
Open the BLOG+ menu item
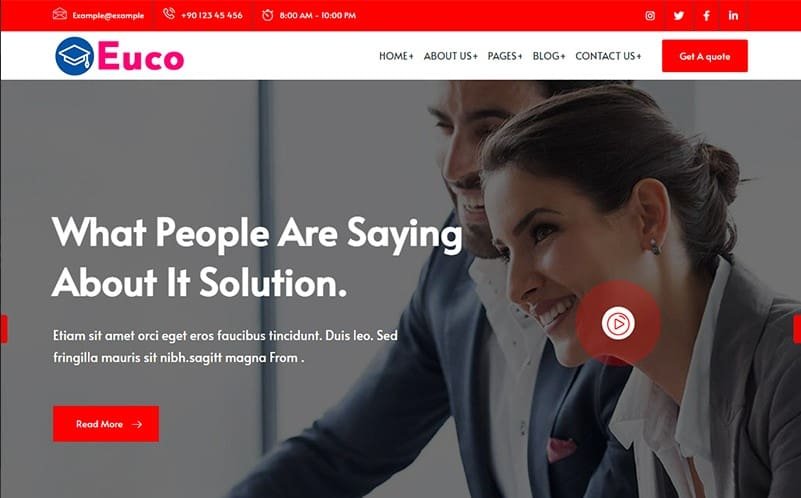(x=549, y=56)
